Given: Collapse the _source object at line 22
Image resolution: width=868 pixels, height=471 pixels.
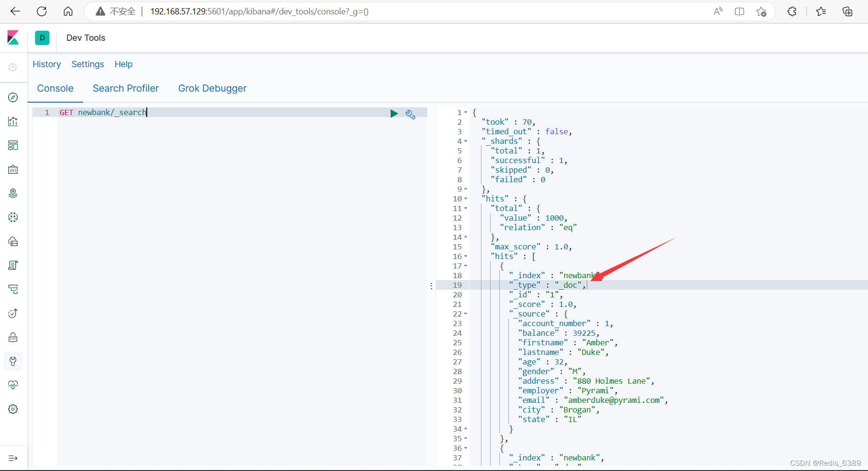Looking at the screenshot, I should pyautogui.click(x=466, y=314).
